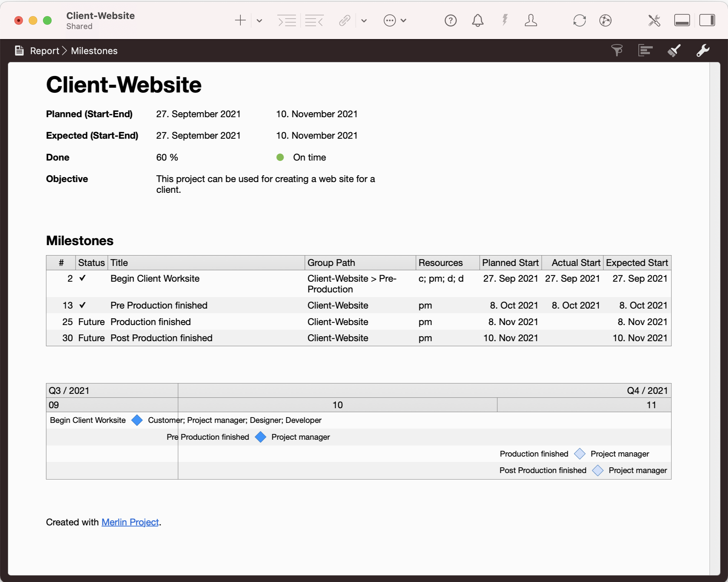The image size is (728, 582).
Task: Click the outdent icon in toolbar
Action: 314,20
